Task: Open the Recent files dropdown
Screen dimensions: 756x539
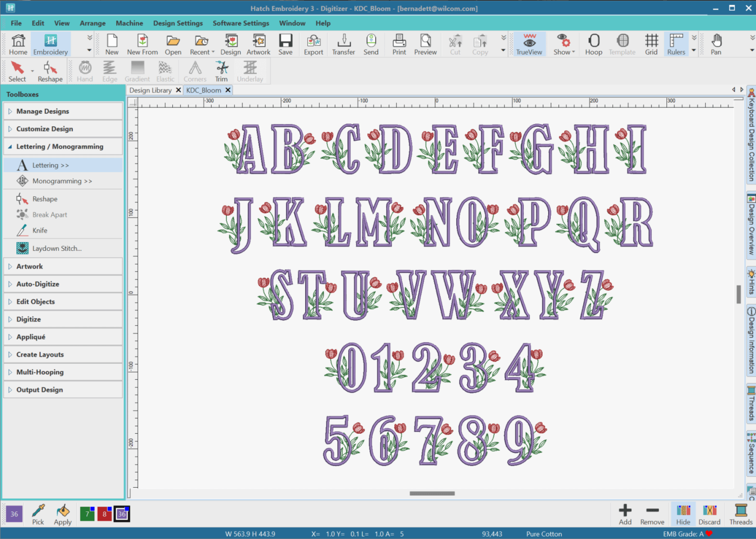Action: coord(202,44)
